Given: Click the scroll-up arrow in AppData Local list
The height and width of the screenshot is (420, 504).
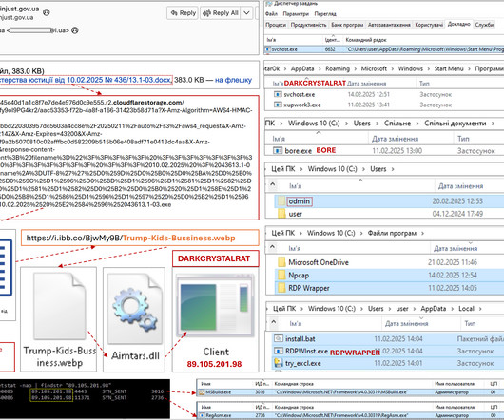Looking at the screenshot, I should (x=274, y=322).
